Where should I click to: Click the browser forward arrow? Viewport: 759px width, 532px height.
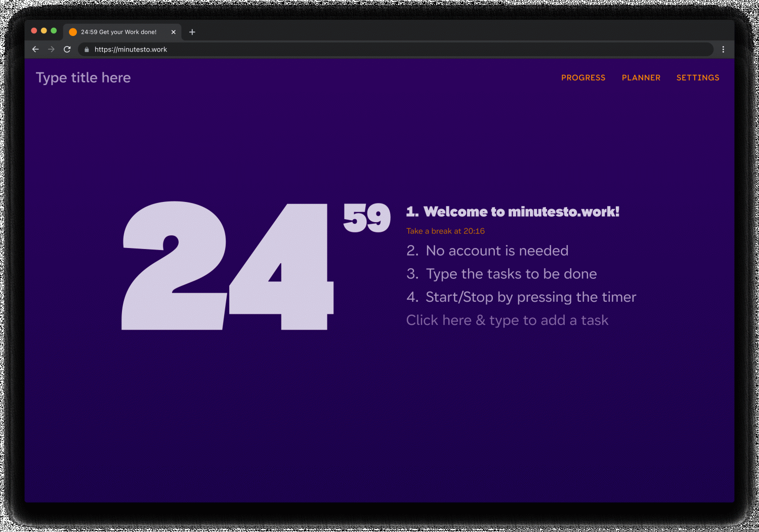tap(51, 50)
